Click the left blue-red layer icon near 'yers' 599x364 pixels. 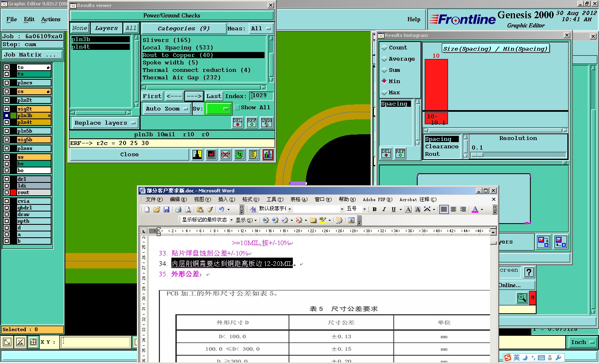[543, 241]
